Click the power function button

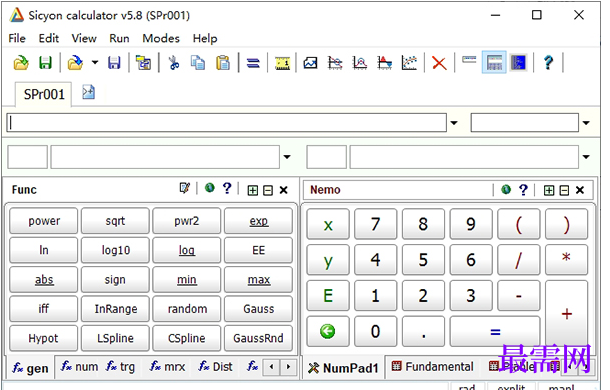click(x=44, y=221)
